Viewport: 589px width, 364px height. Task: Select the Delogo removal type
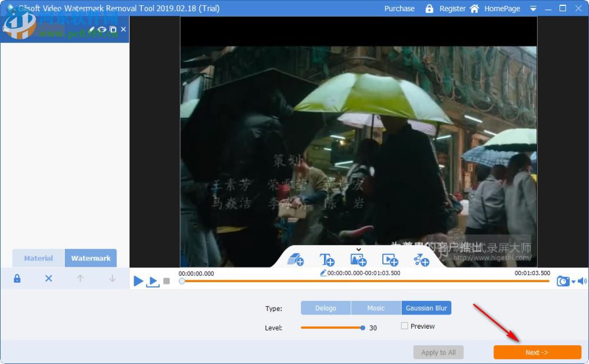(326, 307)
